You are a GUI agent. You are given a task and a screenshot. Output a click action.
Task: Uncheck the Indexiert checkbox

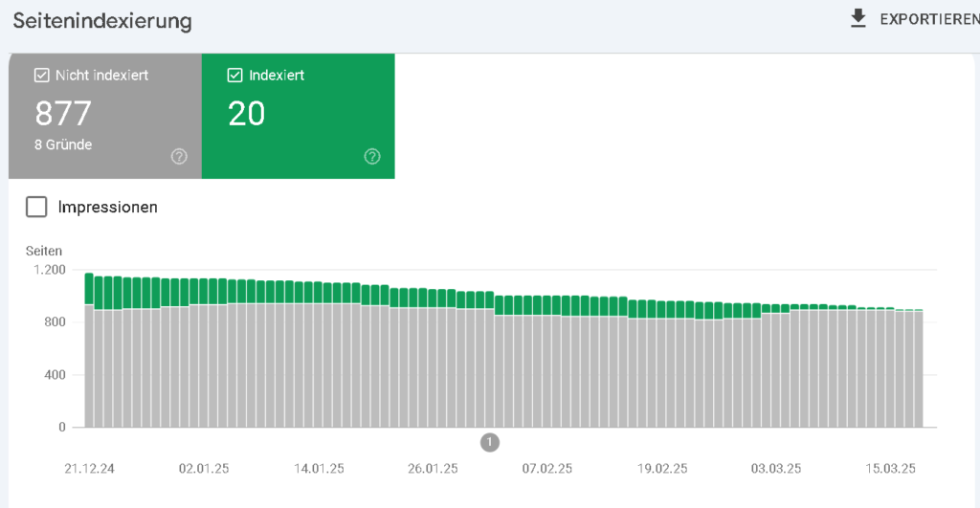[x=235, y=75]
